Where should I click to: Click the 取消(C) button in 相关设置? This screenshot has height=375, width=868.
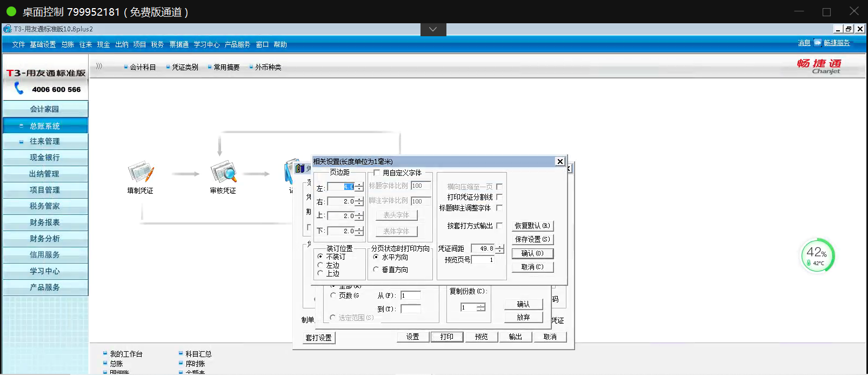(x=532, y=267)
